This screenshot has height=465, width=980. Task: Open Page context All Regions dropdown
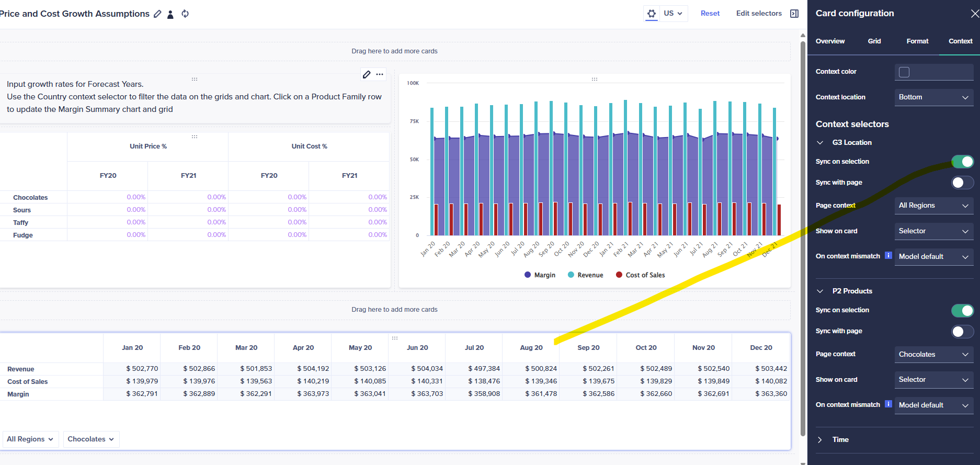933,206
